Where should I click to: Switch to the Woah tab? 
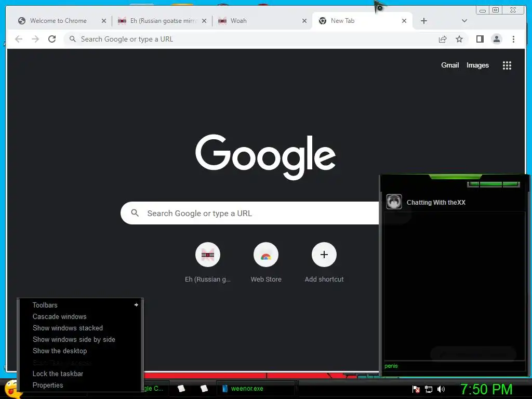[262, 21]
